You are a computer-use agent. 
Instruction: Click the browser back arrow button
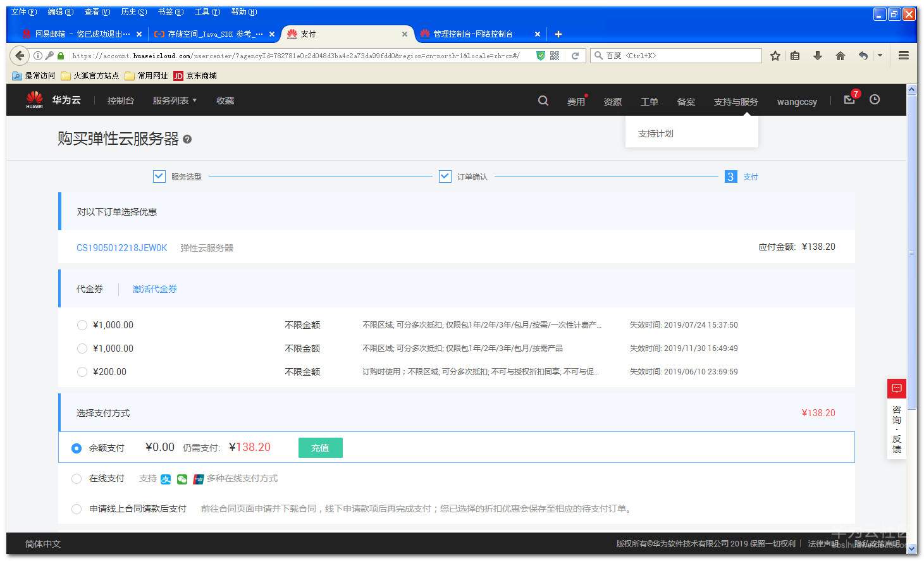(x=20, y=56)
